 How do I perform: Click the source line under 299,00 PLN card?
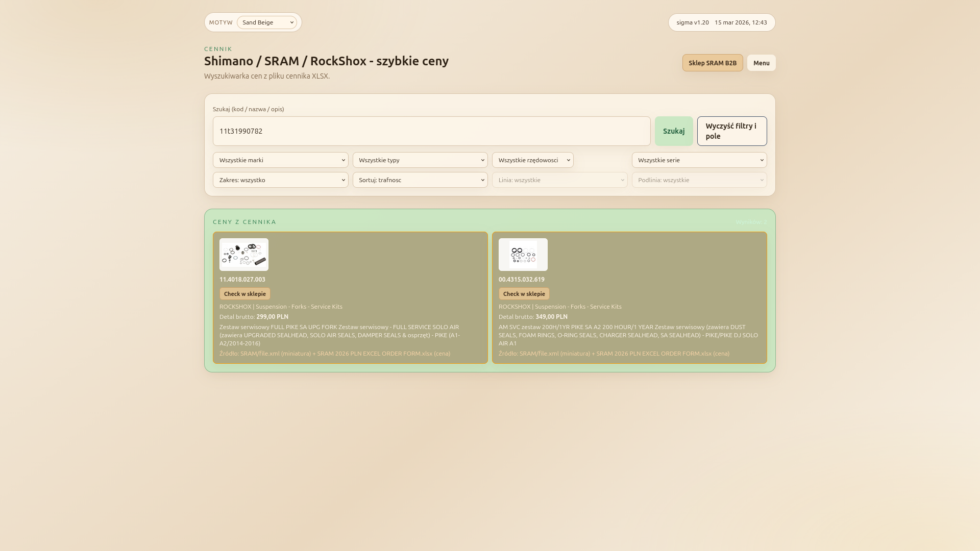(x=335, y=354)
